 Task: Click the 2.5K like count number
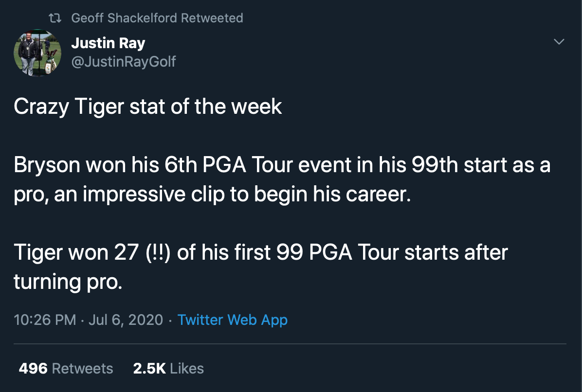(x=149, y=368)
